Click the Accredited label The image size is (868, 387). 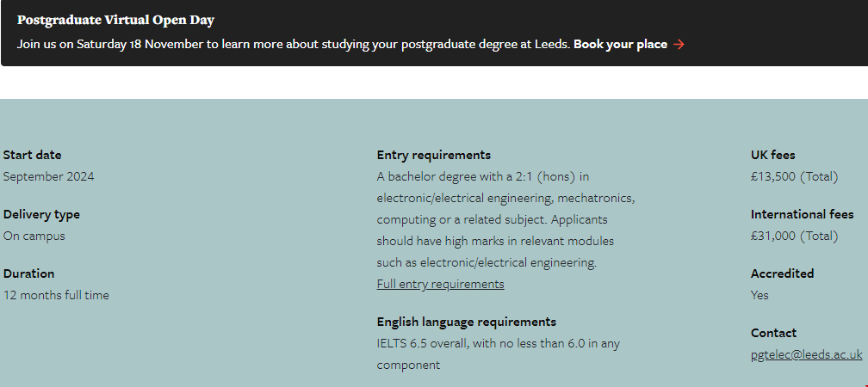coord(782,273)
